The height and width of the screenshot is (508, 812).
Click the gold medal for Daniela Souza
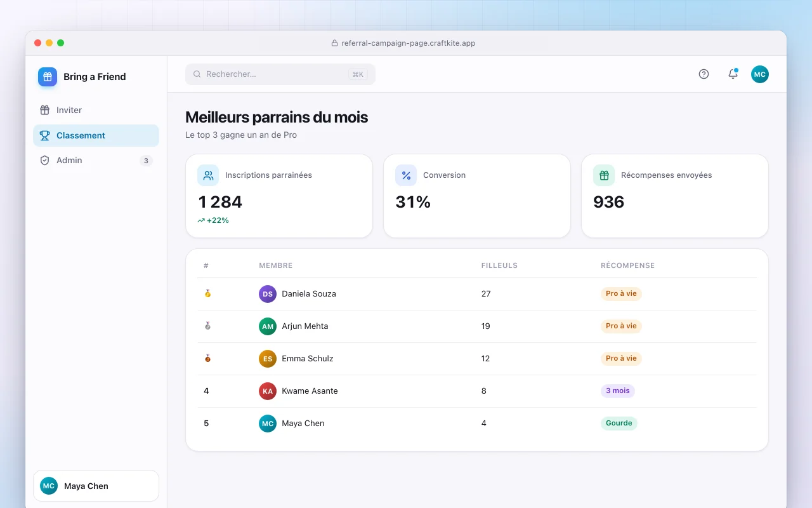click(x=207, y=294)
